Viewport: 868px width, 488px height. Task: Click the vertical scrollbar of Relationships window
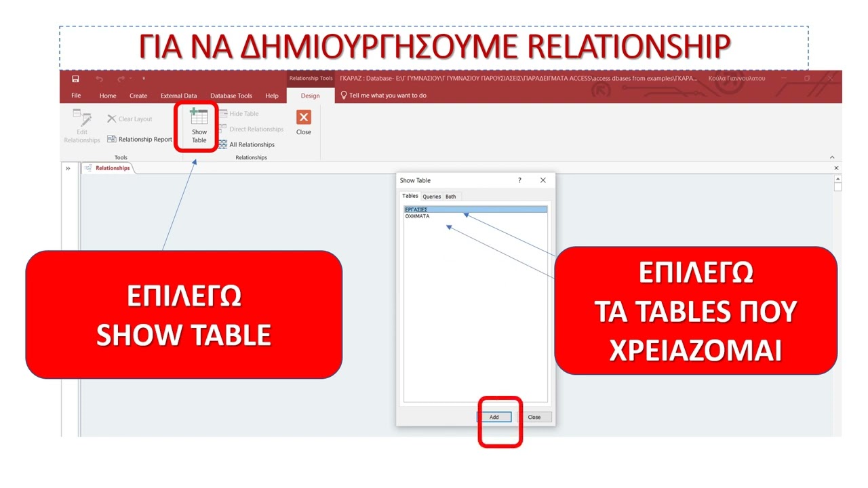pyautogui.click(x=838, y=305)
